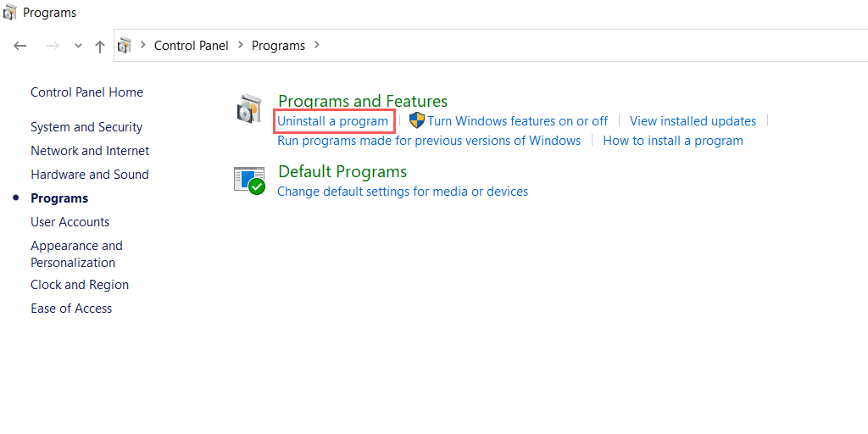Expand the chevron after Programs breadcrumb
Image resolution: width=868 pixels, height=434 pixels.
pos(317,45)
